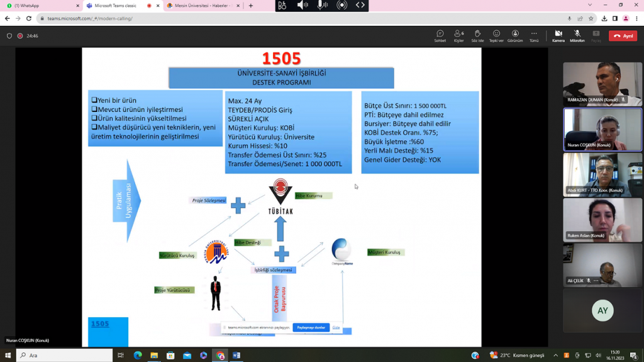This screenshot has width=644, height=362.
Task: Open the Görünüm view options
Action: pyautogui.click(x=515, y=36)
